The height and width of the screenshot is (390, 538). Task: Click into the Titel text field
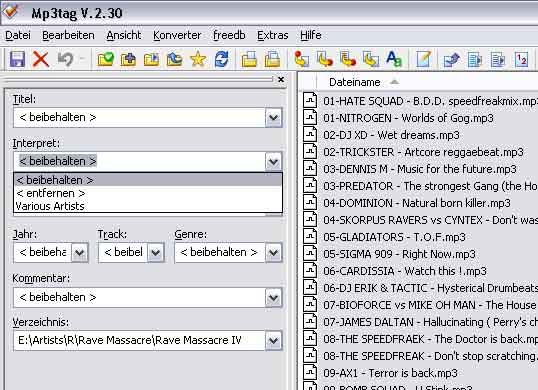[x=139, y=118]
